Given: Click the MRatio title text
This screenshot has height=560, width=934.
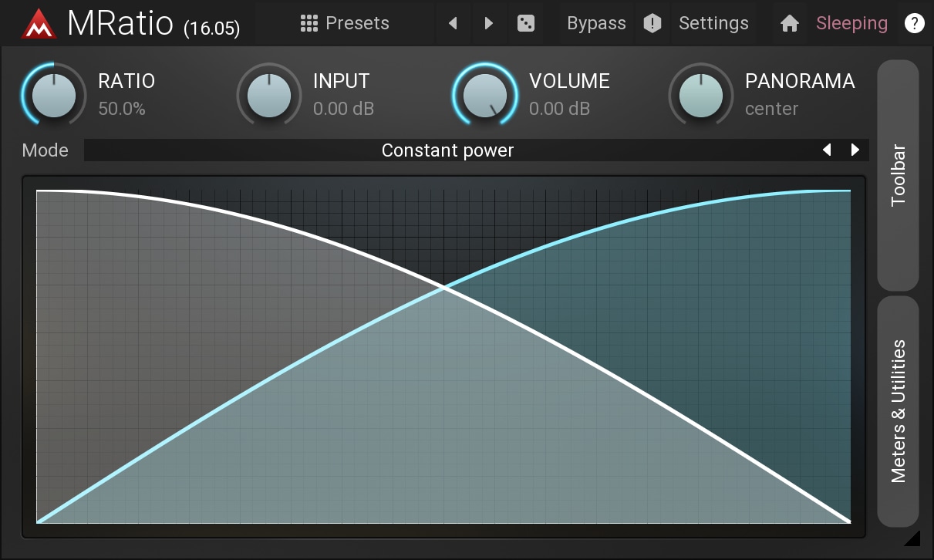Looking at the screenshot, I should (x=120, y=23).
